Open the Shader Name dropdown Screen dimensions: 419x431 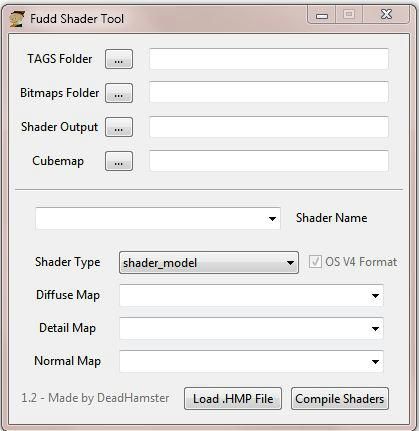pyautogui.click(x=158, y=219)
